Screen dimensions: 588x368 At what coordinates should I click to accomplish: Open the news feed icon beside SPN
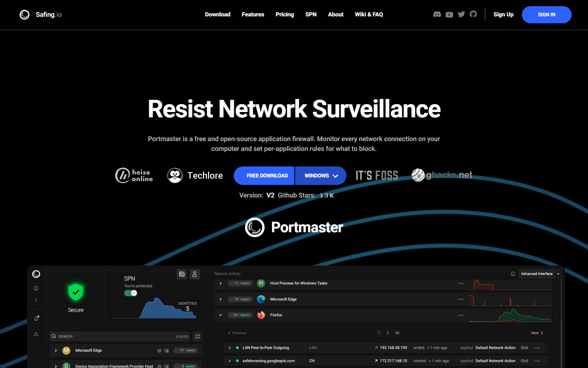click(x=182, y=274)
